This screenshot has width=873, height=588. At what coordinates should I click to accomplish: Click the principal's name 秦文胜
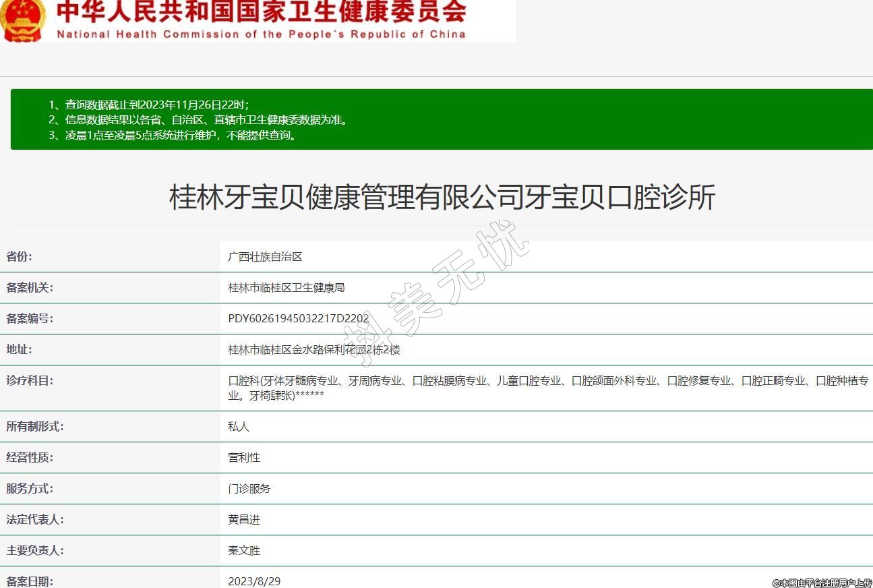[244, 551]
